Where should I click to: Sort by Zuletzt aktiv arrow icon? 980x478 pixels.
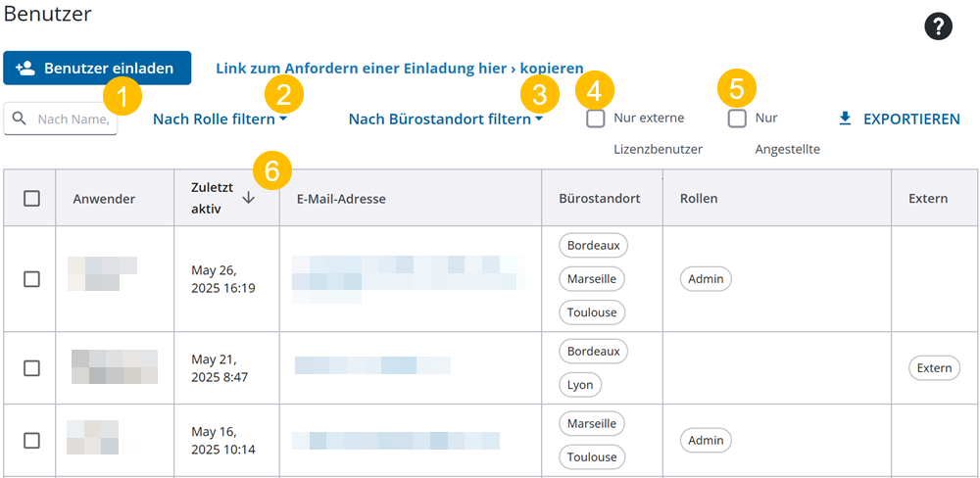[248, 198]
